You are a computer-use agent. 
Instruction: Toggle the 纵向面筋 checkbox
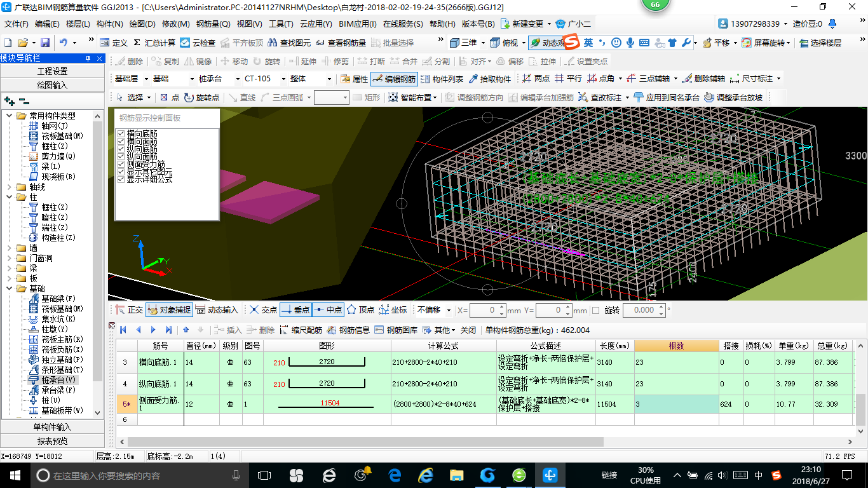coord(121,157)
